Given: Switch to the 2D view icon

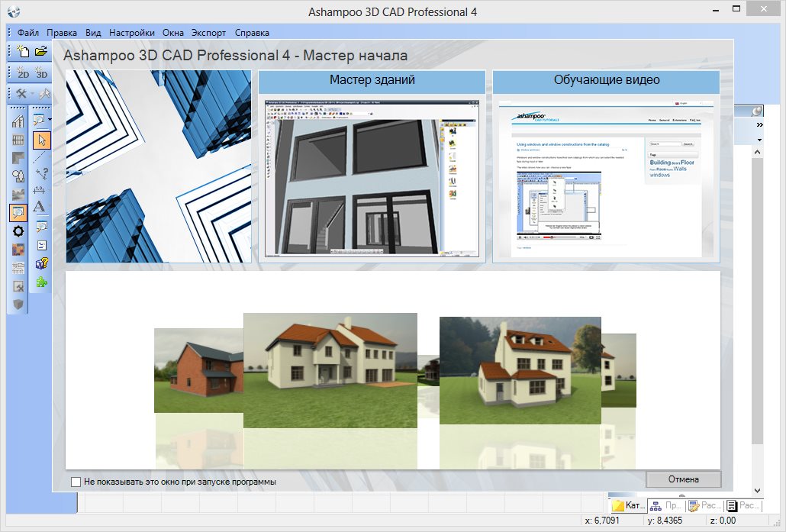Looking at the screenshot, I should click(23, 73).
